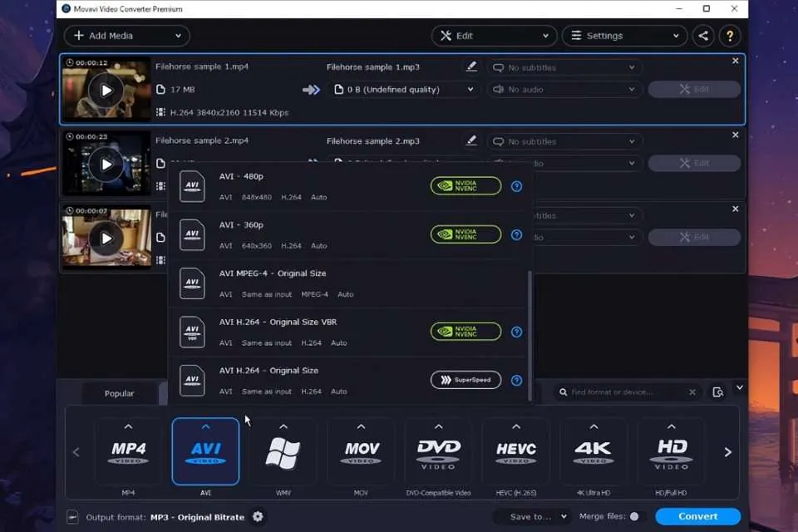Expand the DVD preset list arrow

pyautogui.click(x=438, y=426)
